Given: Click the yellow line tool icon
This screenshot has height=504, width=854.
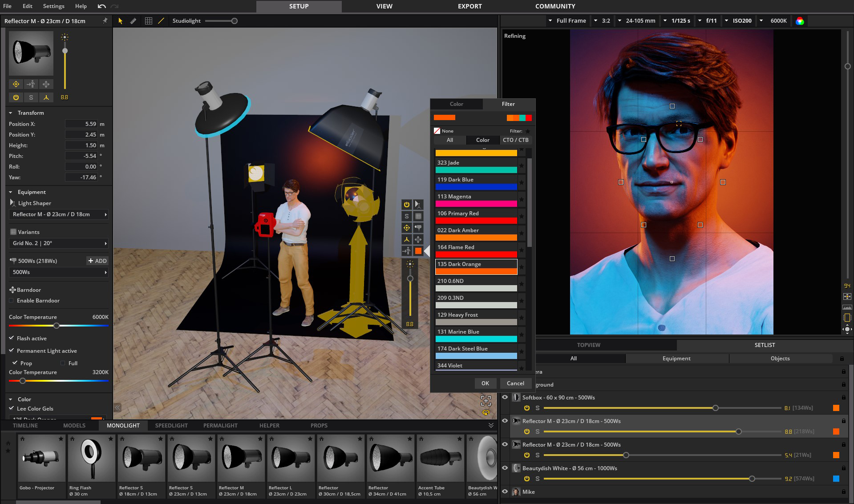Looking at the screenshot, I should point(161,21).
